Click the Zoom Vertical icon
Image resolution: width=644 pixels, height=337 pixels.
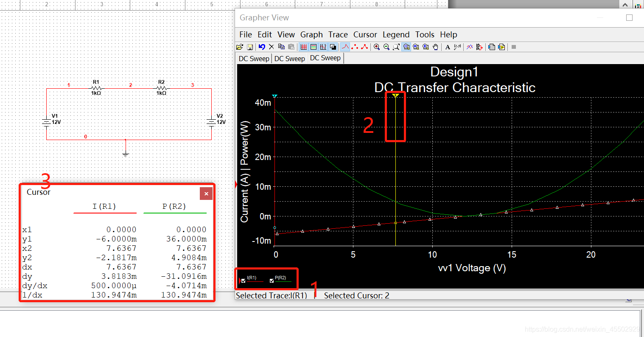(426, 47)
